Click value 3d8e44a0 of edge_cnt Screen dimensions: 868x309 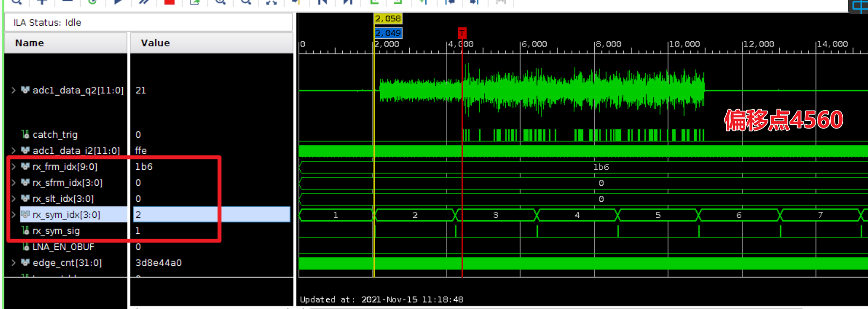coord(158,262)
